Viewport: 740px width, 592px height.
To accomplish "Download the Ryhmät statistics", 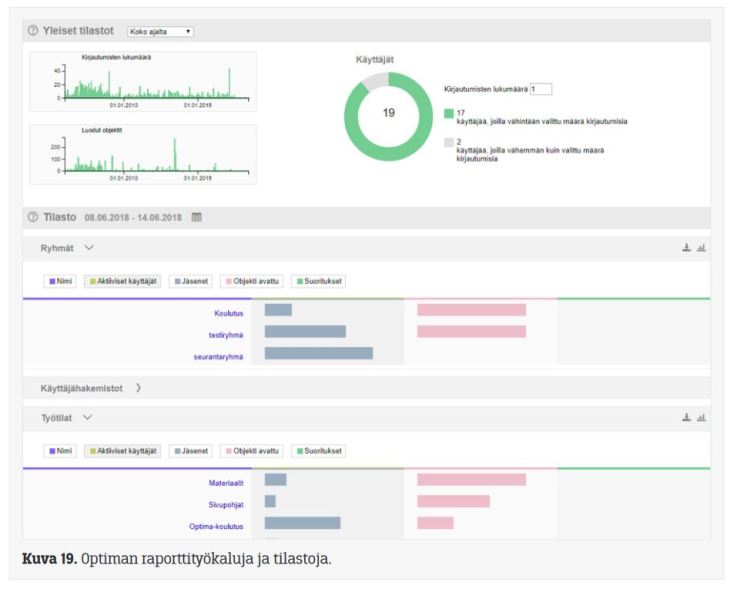I will pyautogui.click(x=686, y=248).
